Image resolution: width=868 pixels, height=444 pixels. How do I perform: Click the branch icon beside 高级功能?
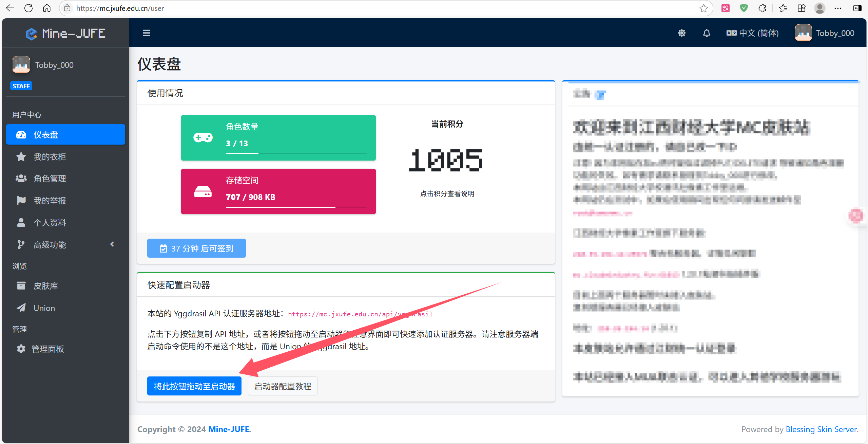point(21,244)
